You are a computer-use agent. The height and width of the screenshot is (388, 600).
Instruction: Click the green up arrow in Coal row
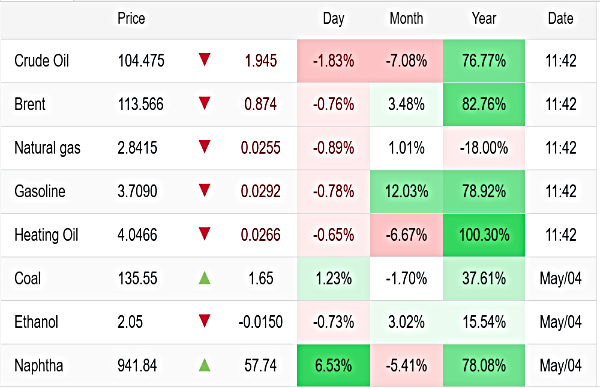[205, 277]
